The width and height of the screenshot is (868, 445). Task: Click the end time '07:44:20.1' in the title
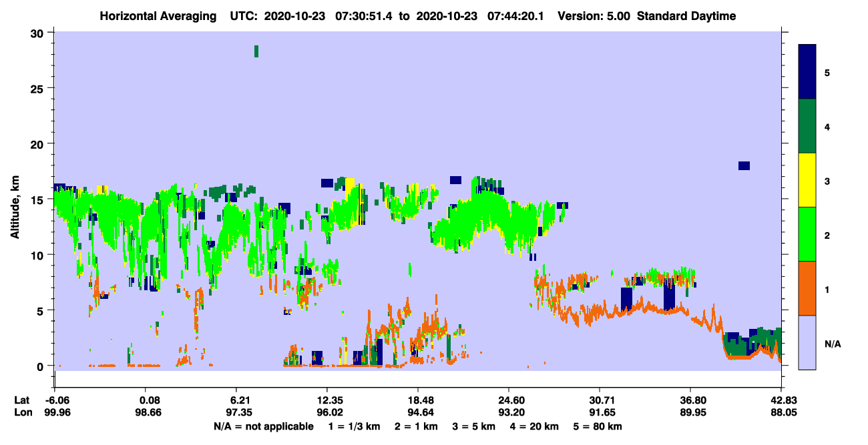513,16
